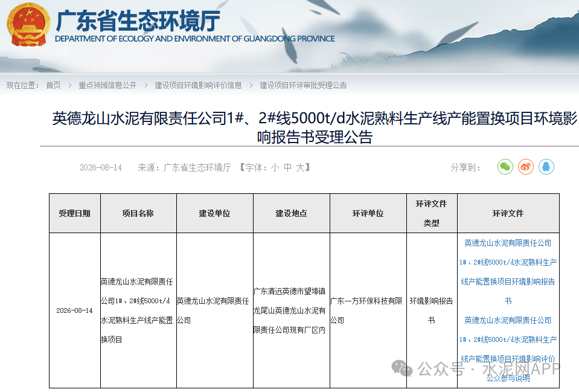Screen dimensions: 579x392
Task: Open 建设项目环境影响评价信息 breadcrumb link
Action: point(198,85)
